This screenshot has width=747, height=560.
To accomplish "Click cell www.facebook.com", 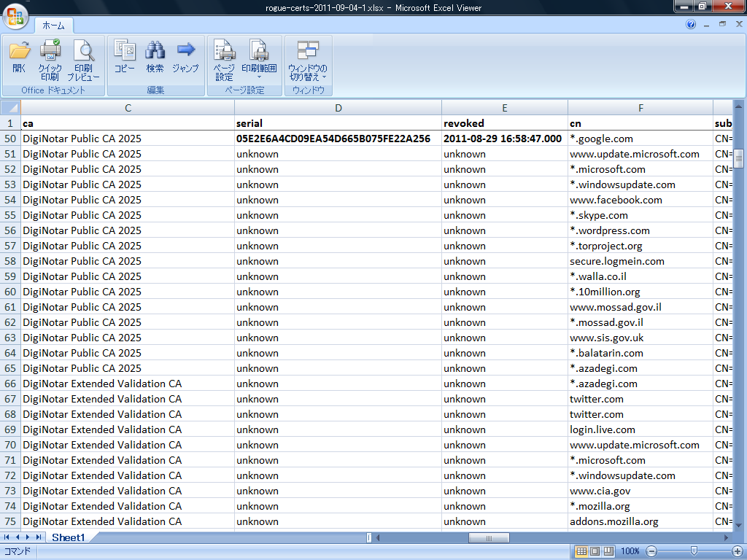I will [640, 200].
